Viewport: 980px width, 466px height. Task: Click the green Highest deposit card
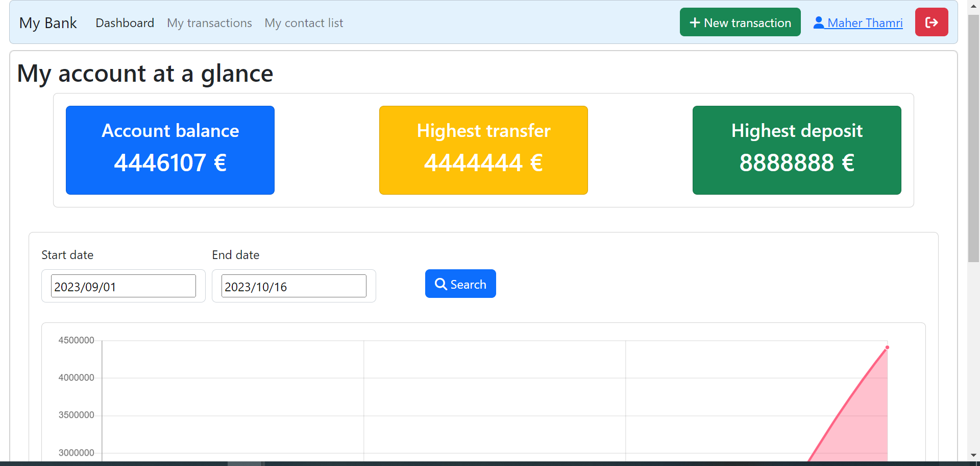[796, 150]
